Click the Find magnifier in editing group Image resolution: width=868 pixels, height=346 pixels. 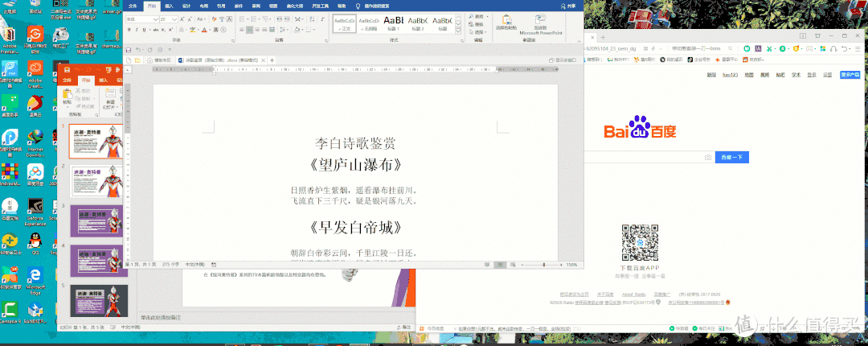(472, 17)
